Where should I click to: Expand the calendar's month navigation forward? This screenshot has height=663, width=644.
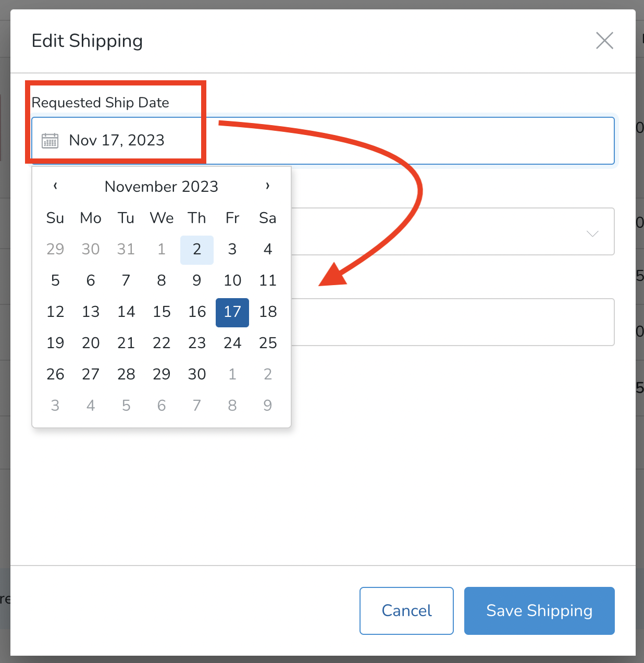pos(267,186)
